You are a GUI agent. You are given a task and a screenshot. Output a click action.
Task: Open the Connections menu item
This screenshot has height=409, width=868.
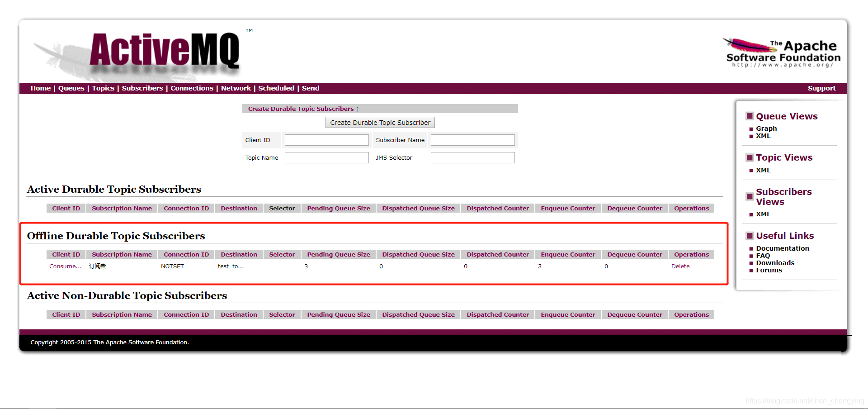192,88
